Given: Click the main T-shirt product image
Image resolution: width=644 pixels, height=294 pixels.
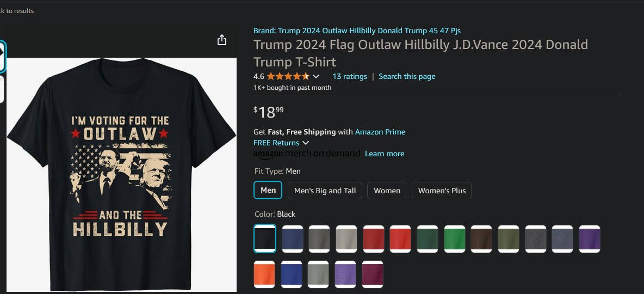Looking at the screenshot, I should point(122,175).
